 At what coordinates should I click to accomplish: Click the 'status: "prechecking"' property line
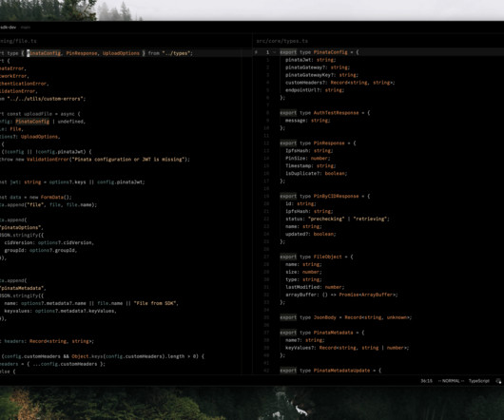(338, 219)
